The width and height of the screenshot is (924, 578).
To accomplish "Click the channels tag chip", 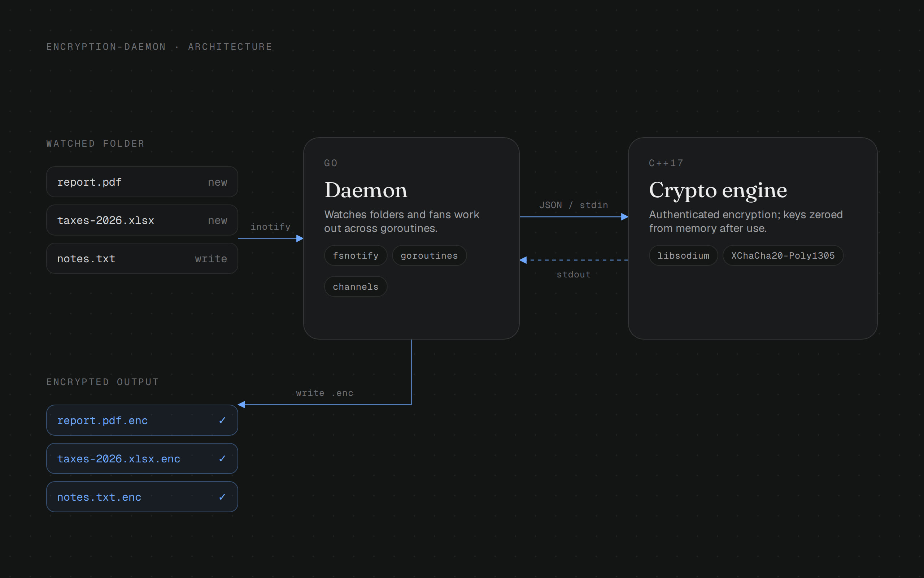I will (x=356, y=286).
